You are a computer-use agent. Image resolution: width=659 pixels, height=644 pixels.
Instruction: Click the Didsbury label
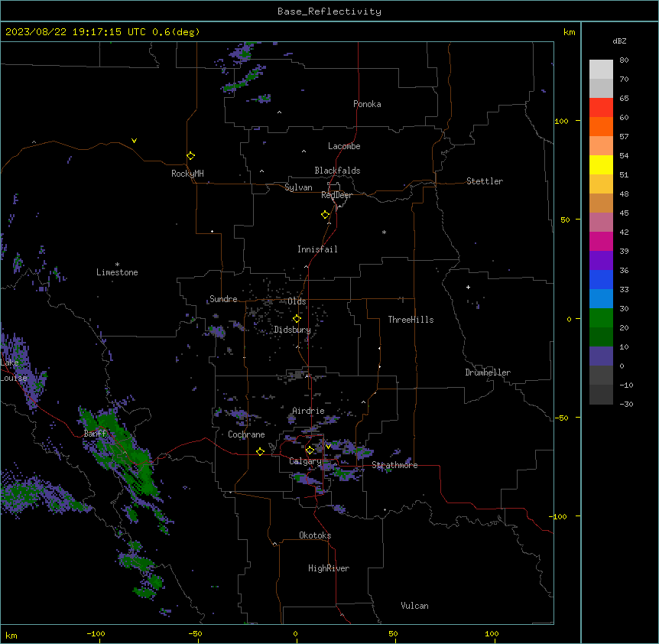[293, 330]
